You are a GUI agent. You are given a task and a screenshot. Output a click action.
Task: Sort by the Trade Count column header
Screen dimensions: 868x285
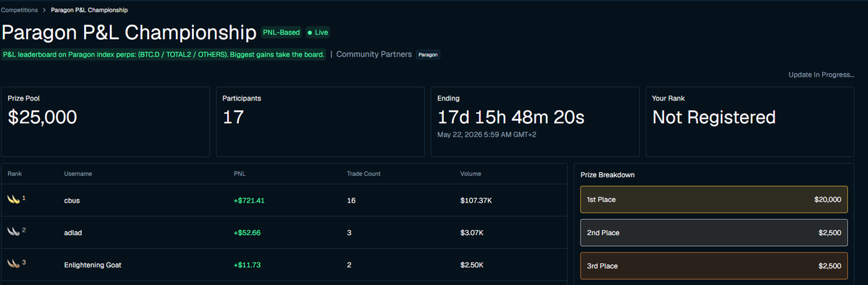[x=363, y=174]
